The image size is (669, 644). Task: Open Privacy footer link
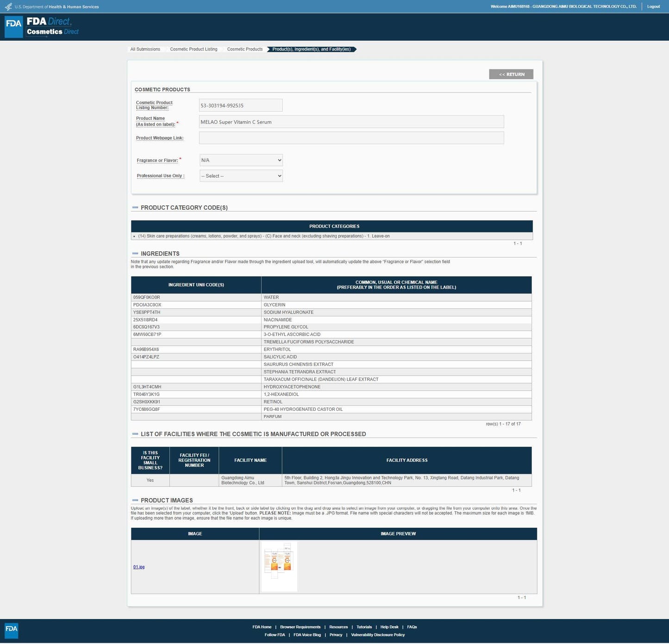(336, 635)
